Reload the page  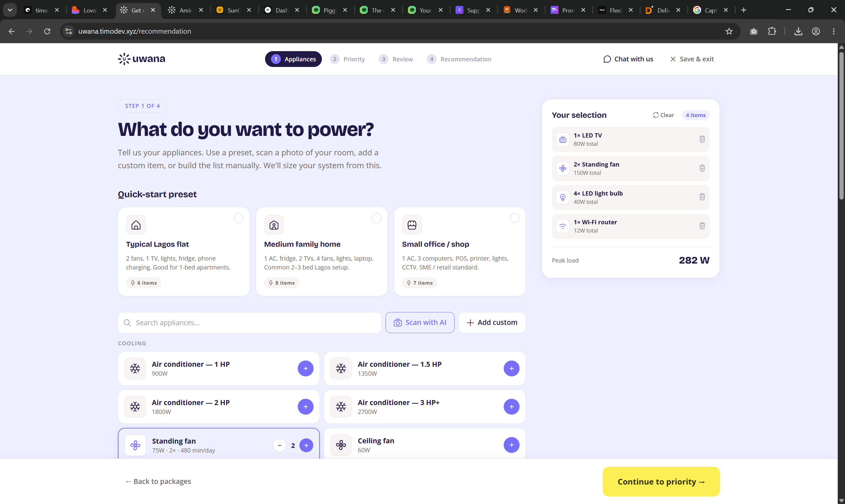pyautogui.click(x=47, y=31)
